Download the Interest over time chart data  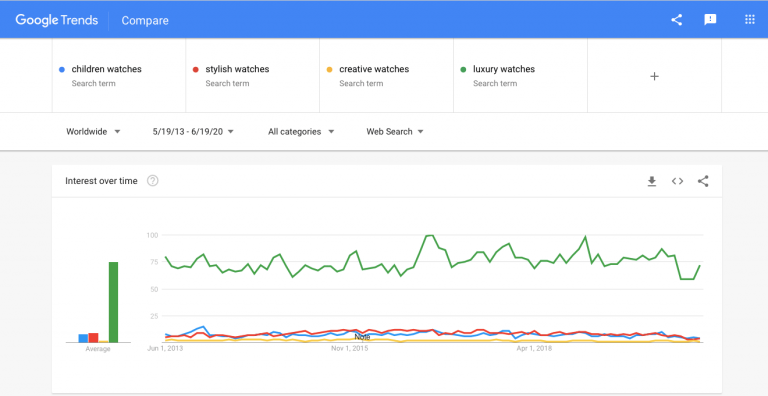[x=651, y=181]
